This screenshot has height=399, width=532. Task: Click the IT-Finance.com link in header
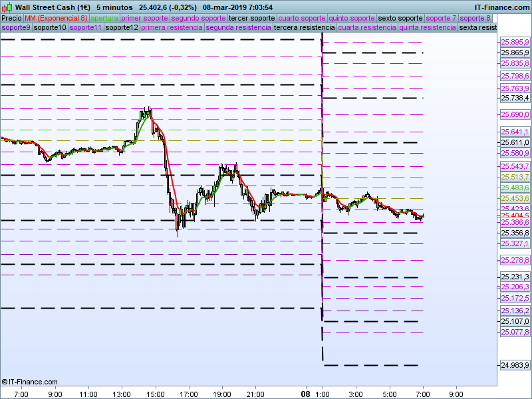tap(502, 7)
